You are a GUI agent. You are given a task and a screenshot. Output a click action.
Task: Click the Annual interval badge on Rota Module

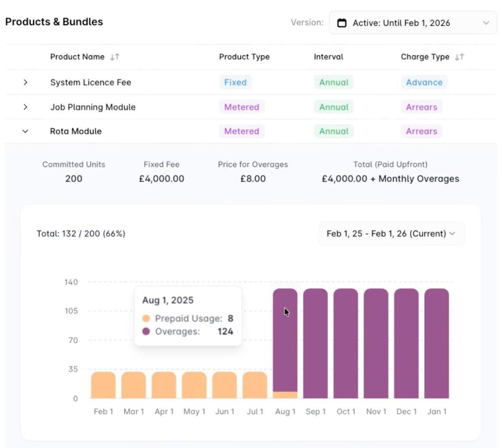point(333,131)
